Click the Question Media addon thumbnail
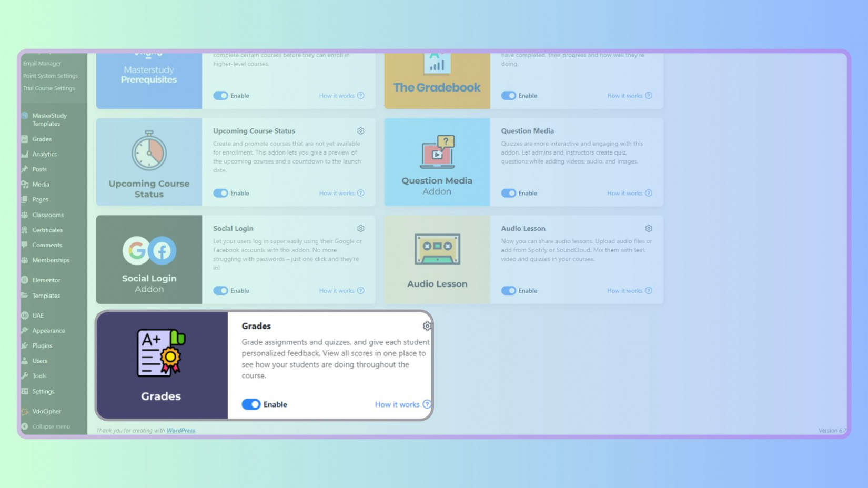Image resolution: width=868 pixels, height=488 pixels. pyautogui.click(x=437, y=162)
